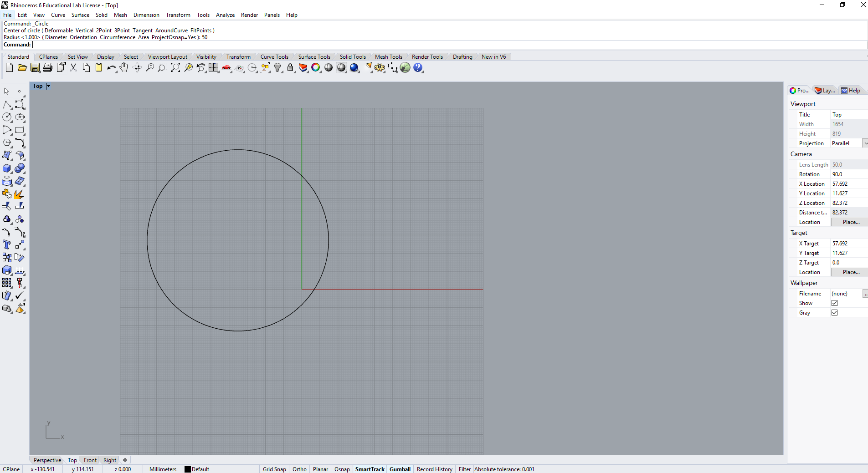
Task: Toggle the Show wallpaper checkbox
Action: pyautogui.click(x=834, y=303)
